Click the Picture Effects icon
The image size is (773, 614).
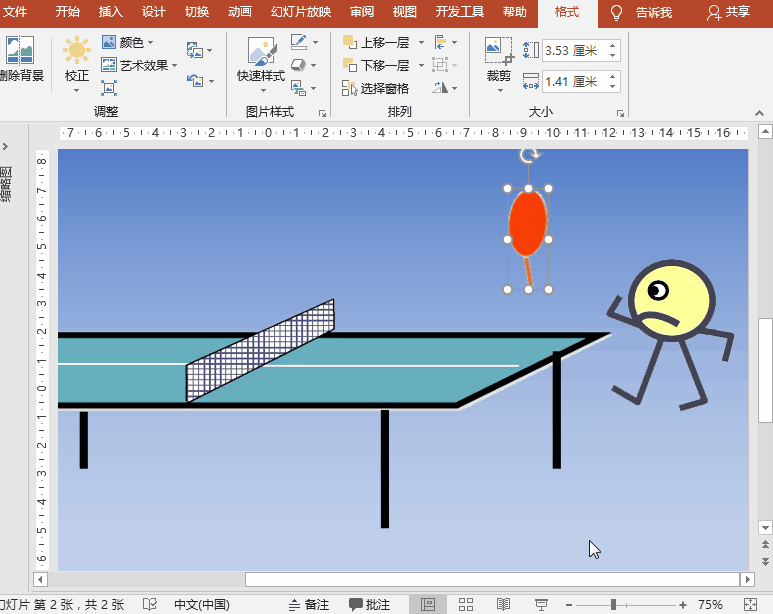pyautogui.click(x=298, y=65)
